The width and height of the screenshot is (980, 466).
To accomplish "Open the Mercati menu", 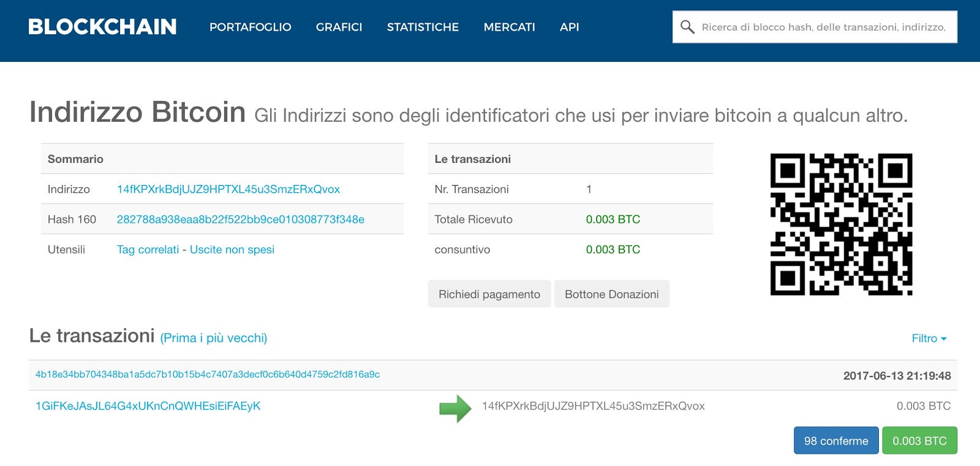I will pos(510,27).
